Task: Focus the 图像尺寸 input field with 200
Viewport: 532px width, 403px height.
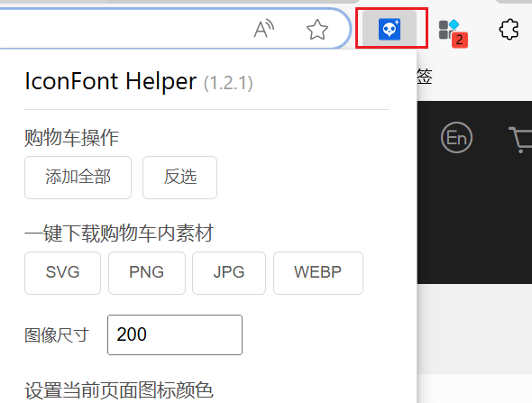Action: click(175, 334)
